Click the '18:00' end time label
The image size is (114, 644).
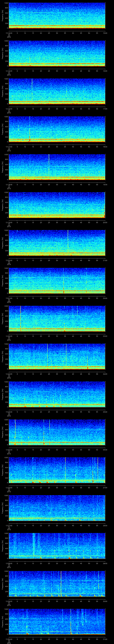coord(105,147)
